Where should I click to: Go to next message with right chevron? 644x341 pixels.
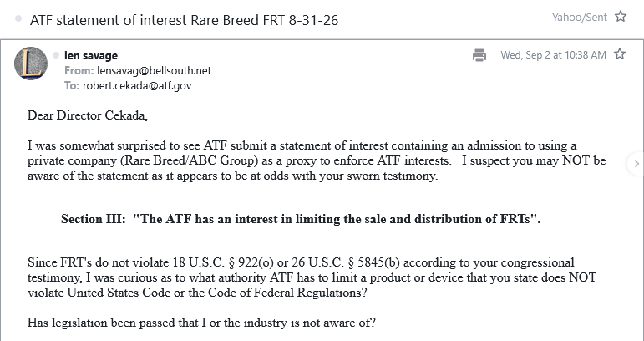636,164
